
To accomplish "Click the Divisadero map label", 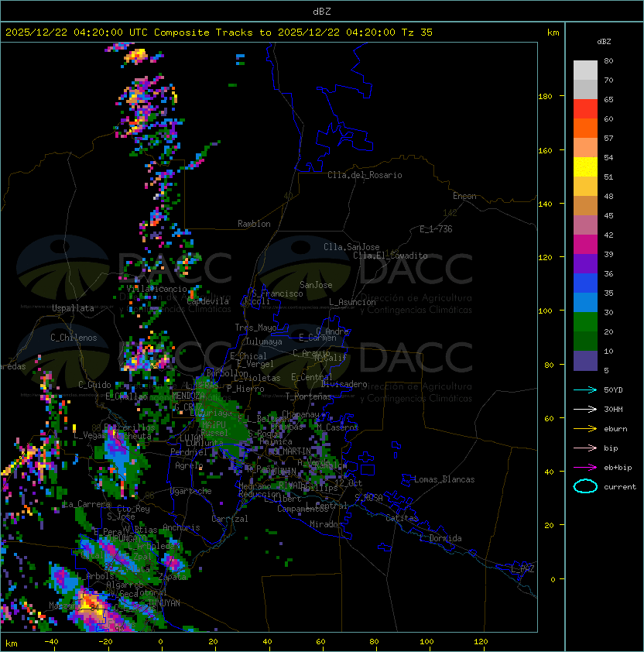I will (344, 384).
